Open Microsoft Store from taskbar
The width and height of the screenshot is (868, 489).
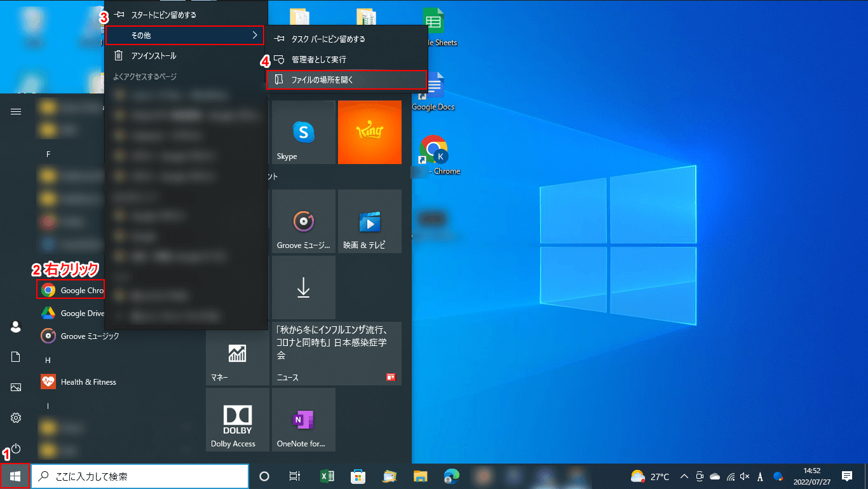[358, 476]
